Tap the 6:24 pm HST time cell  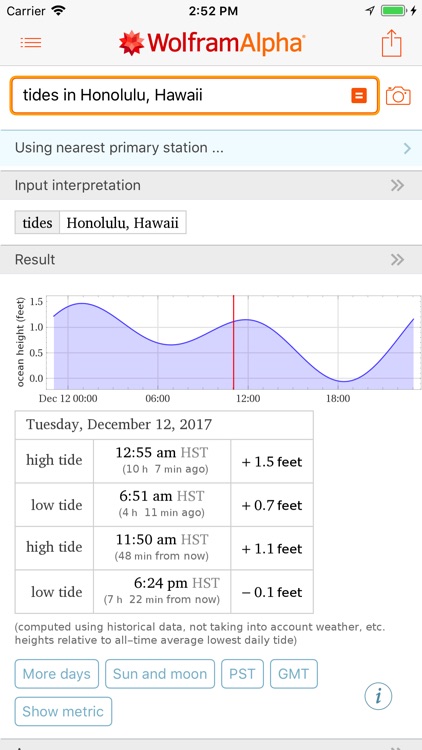[162, 592]
